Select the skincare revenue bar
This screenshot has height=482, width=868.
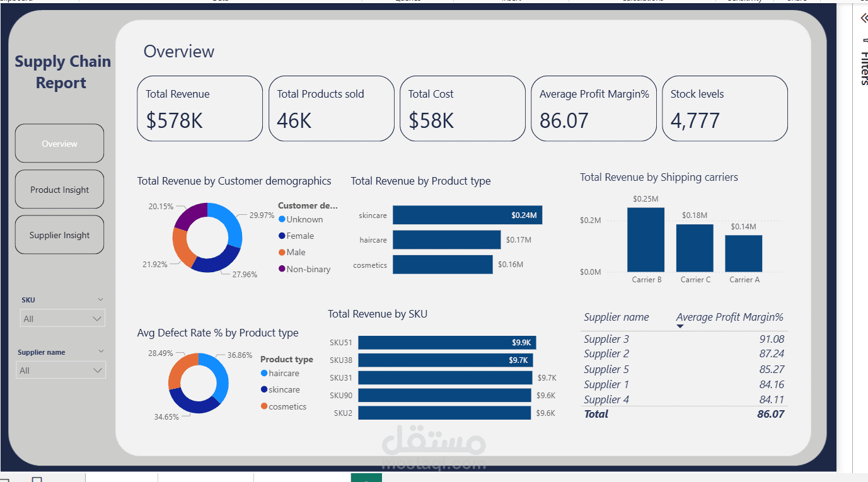(467, 215)
